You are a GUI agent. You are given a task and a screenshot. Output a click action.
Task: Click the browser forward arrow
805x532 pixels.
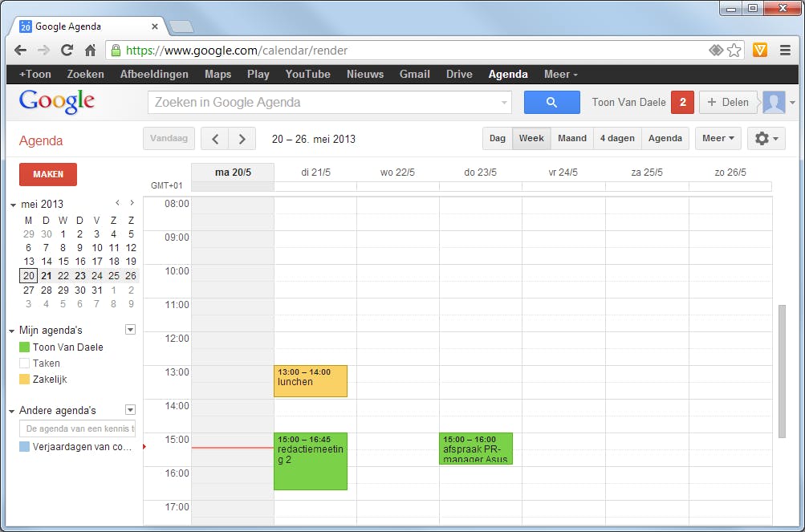click(x=43, y=51)
